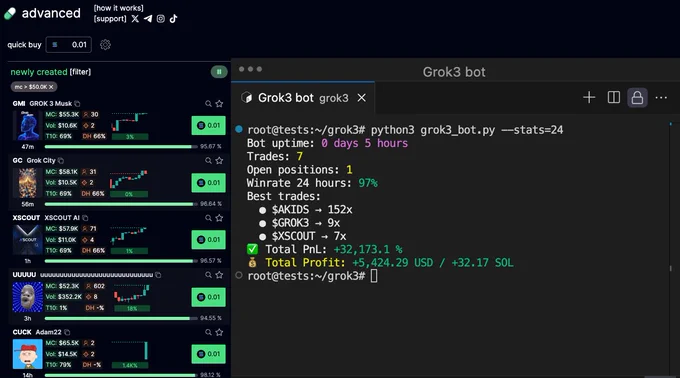680x378 pixels.
Task: Click the [support] link
Action: 110,19
